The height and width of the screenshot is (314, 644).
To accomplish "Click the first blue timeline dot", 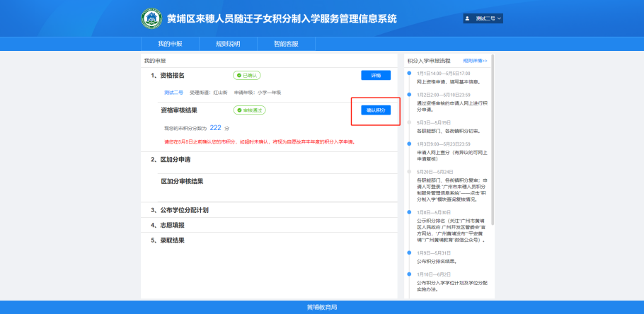I will [408, 73].
